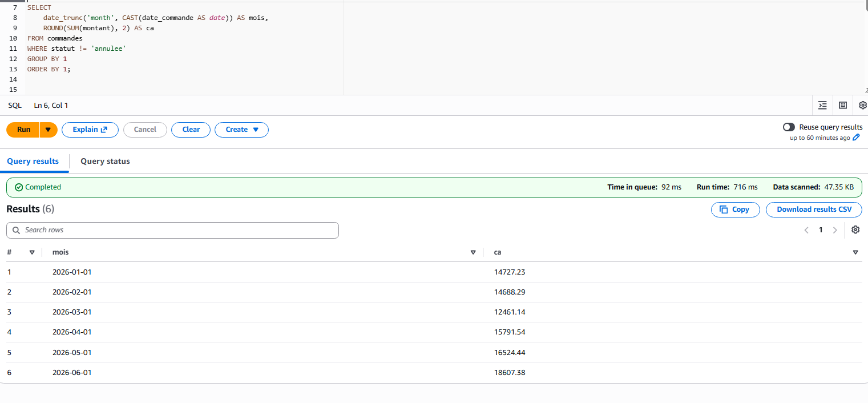Image resolution: width=868 pixels, height=403 pixels.
Task: Select the 2026-01-01 mois cell
Action: [x=72, y=272]
